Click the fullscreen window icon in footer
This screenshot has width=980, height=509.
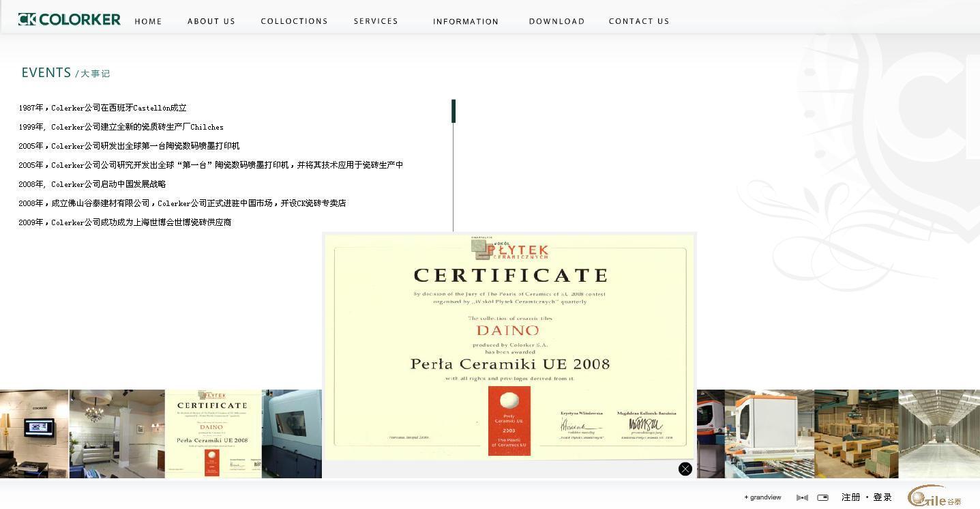pyautogui.click(x=822, y=497)
